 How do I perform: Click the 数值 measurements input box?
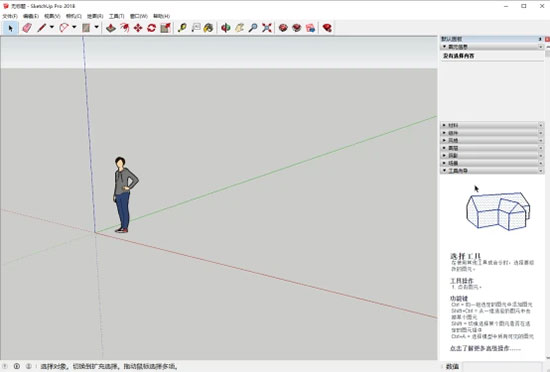(x=502, y=366)
